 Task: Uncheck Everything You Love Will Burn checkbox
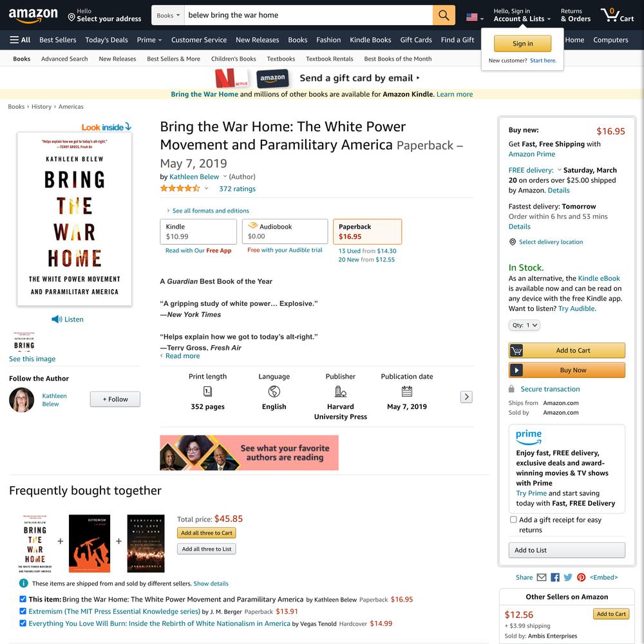pyautogui.click(x=23, y=623)
